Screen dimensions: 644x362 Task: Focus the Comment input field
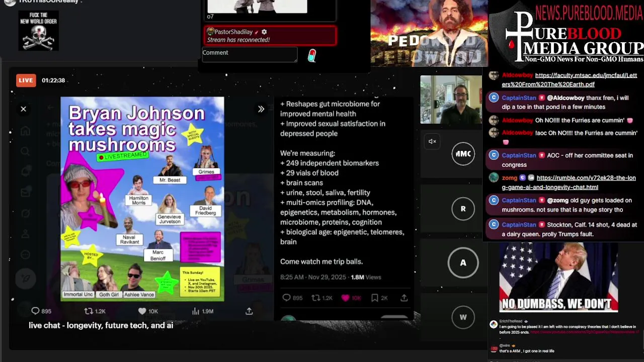250,54
